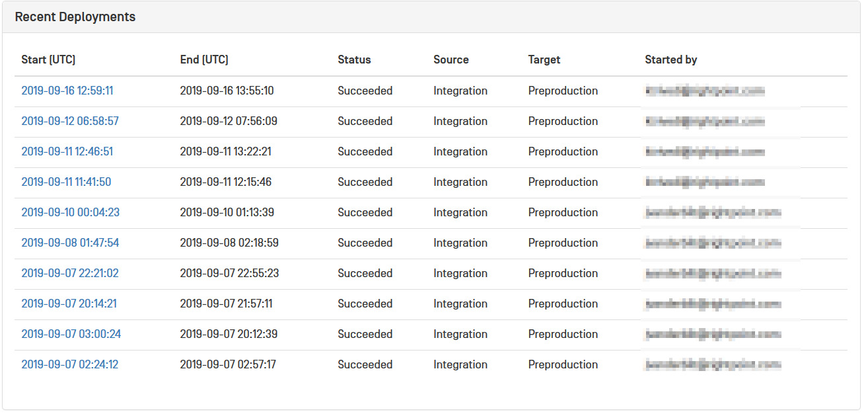The width and height of the screenshot is (868, 416).
Task: Click the Started by column header
Action: 671,60
